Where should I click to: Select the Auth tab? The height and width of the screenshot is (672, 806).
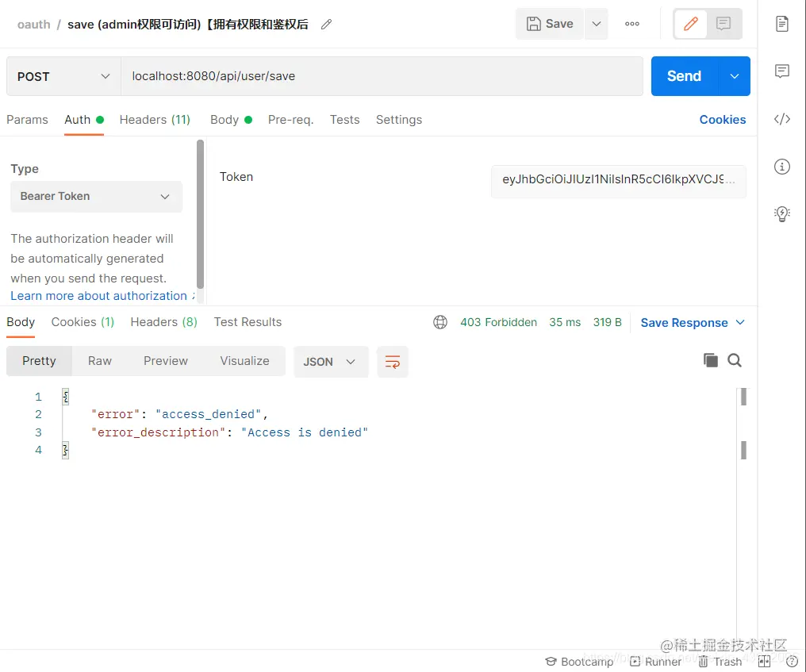[84, 119]
